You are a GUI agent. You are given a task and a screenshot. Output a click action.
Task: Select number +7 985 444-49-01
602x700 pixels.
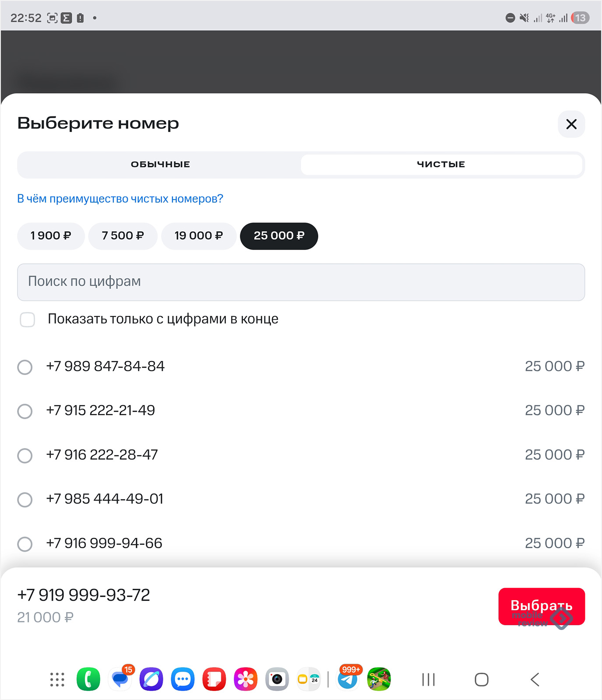point(25,499)
